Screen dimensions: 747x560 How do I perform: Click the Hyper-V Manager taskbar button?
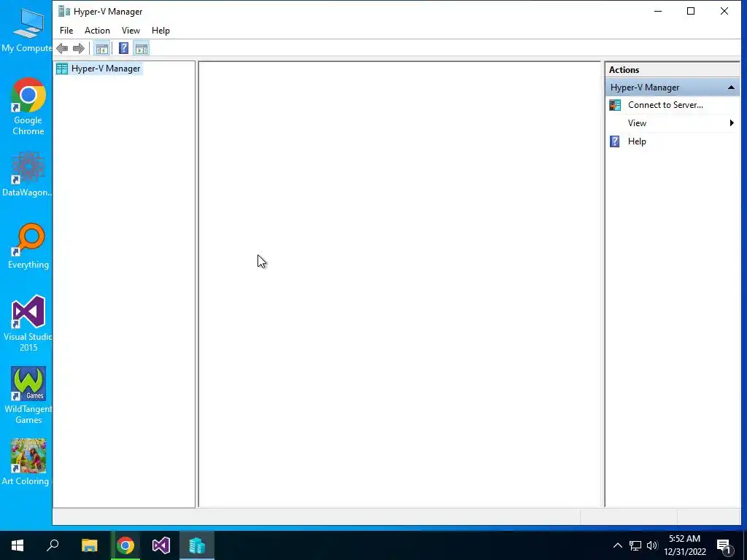[197, 545]
